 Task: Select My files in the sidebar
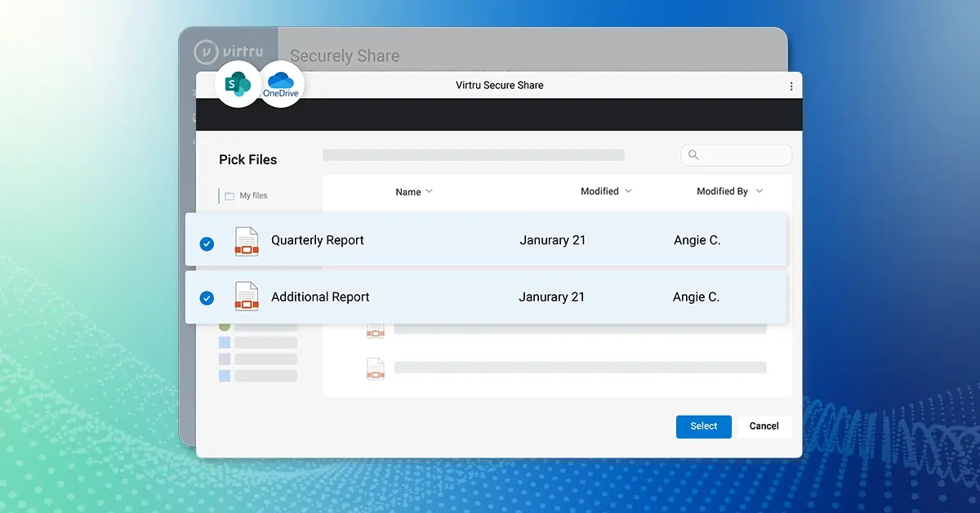(253, 196)
